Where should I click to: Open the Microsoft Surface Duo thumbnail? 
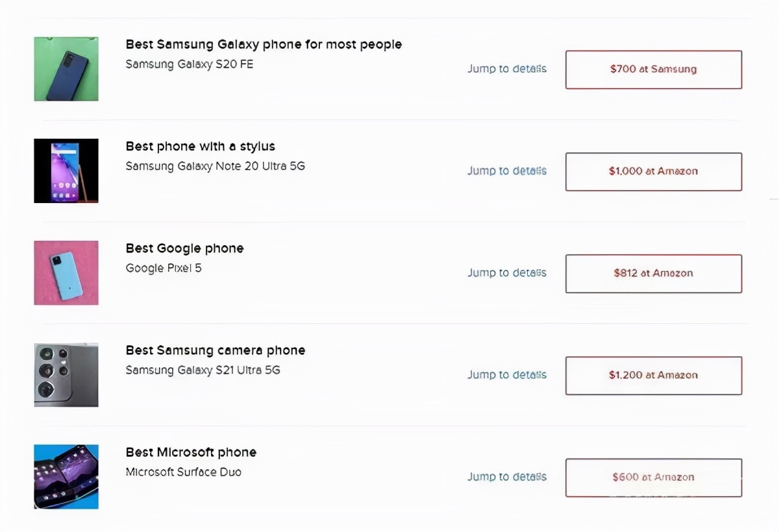tap(66, 476)
